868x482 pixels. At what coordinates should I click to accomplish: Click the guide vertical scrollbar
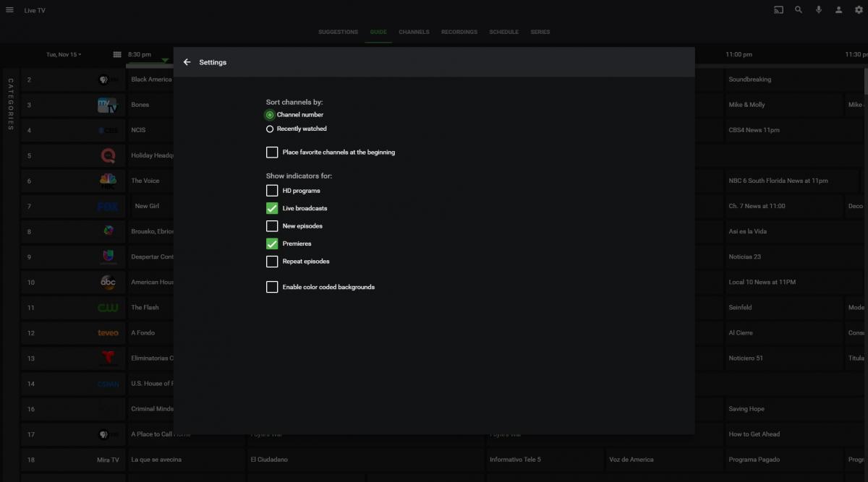865,81
